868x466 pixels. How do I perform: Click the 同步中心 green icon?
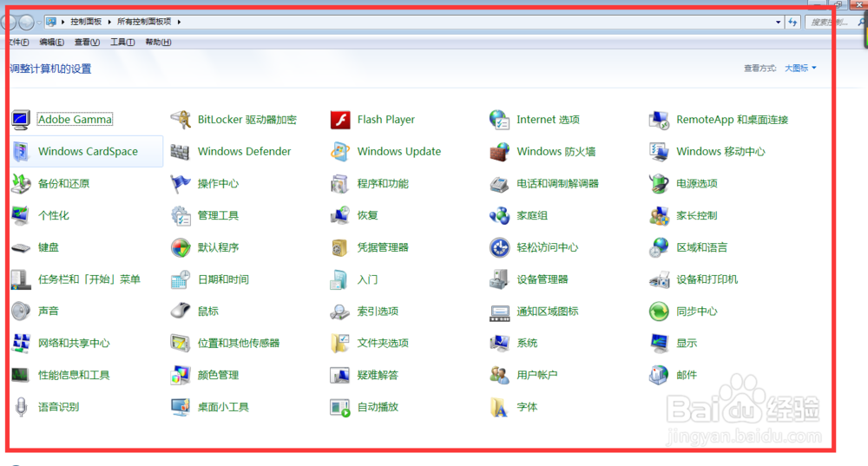pos(659,311)
